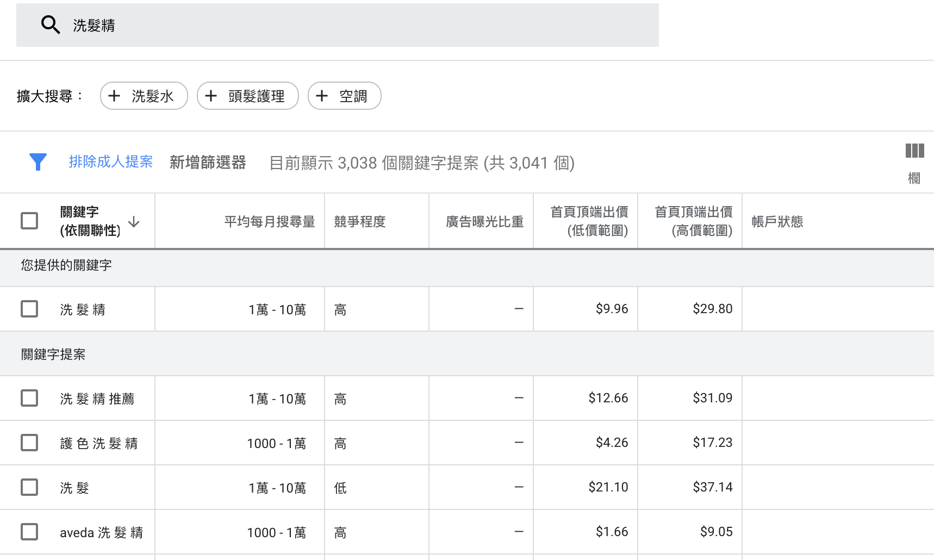
Task: Add 頭髮護理 to broaden search
Action: 248,96
